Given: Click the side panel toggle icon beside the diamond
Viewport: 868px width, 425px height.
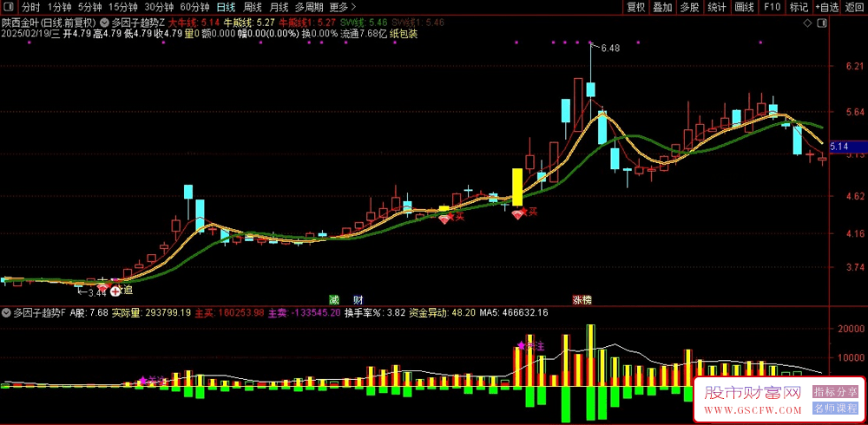Looking at the screenshot, I should pos(822,23).
